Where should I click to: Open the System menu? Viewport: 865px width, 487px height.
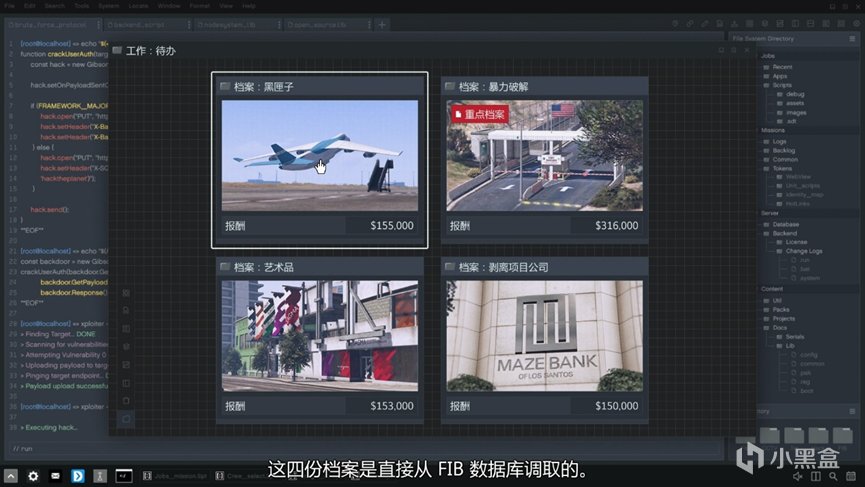(x=109, y=6)
